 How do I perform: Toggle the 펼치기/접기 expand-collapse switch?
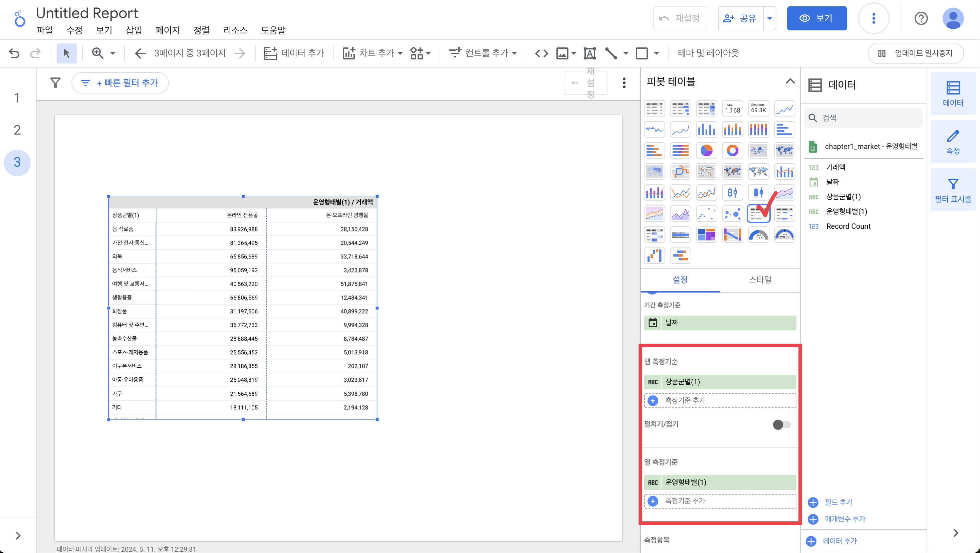[781, 424]
